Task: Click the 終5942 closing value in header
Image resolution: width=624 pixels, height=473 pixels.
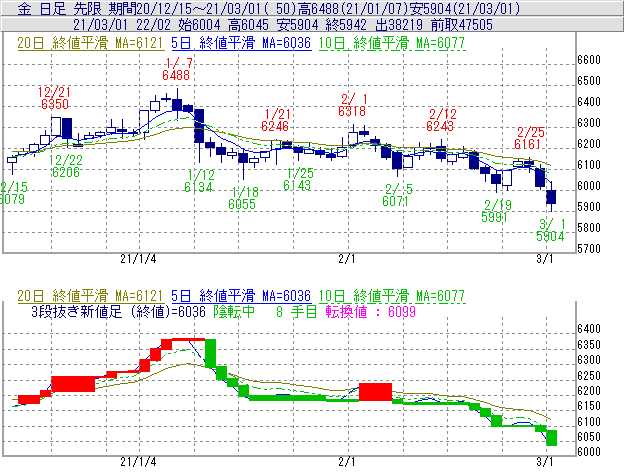Action: click(x=346, y=25)
